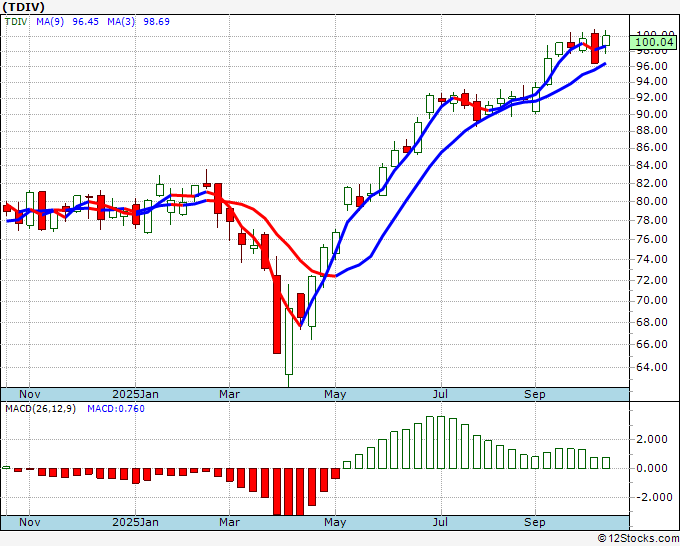
Task: Click the 88.00 price axis label
Action: tap(652, 130)
